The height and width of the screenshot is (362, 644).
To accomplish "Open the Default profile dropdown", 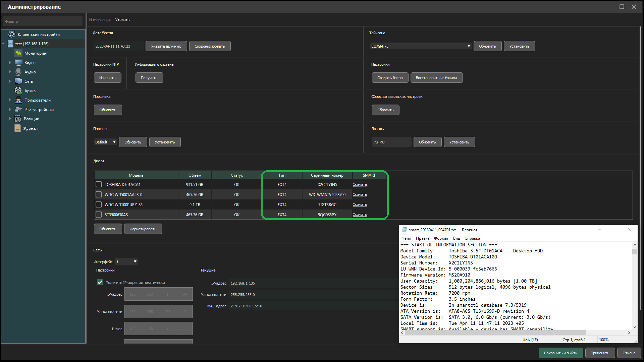I will click(x=105, y=142).
